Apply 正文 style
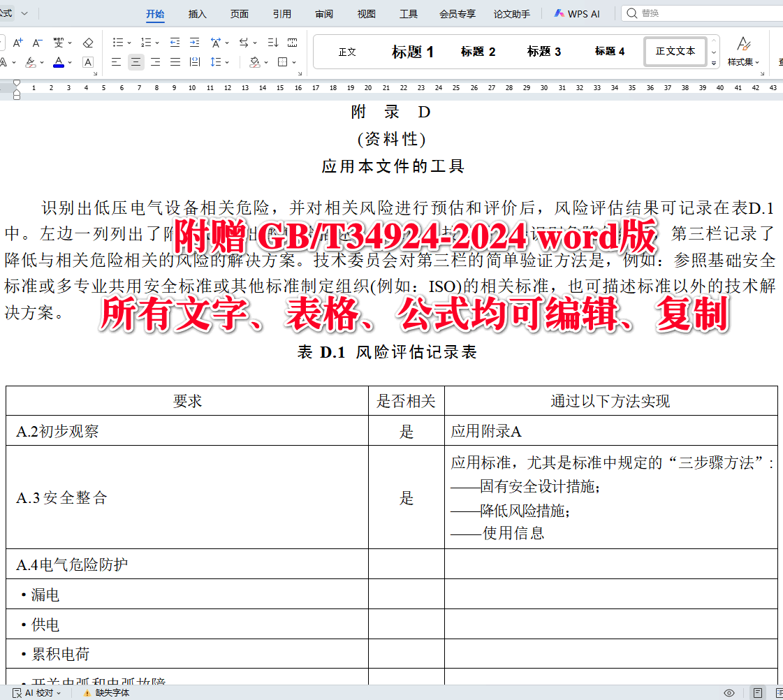 click(x=347, y=52)
